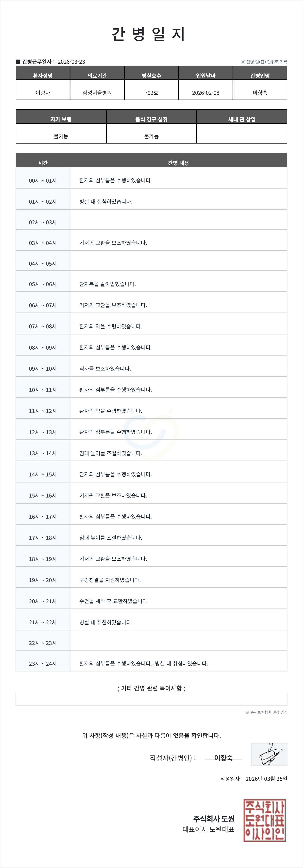
Task: Click the 작성일자 date 2026년 03월 25일
Action: point(266,779)
